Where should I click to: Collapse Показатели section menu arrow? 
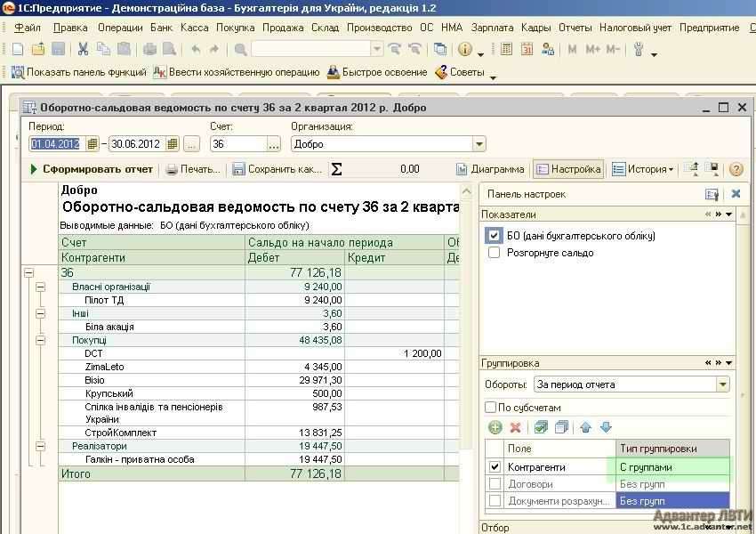coord(729,214)
